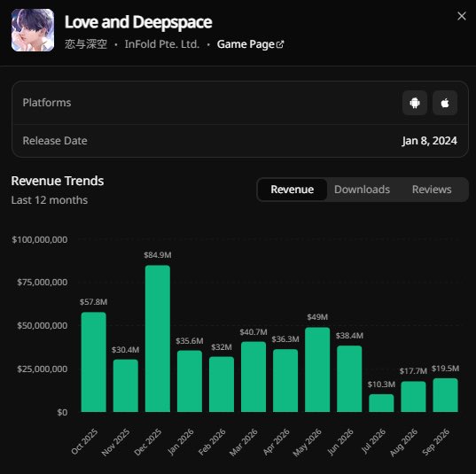The height and width of the screenshot is (474, 476).
Task: Click the $36.3M value label
Action: (x=285, y=339)
